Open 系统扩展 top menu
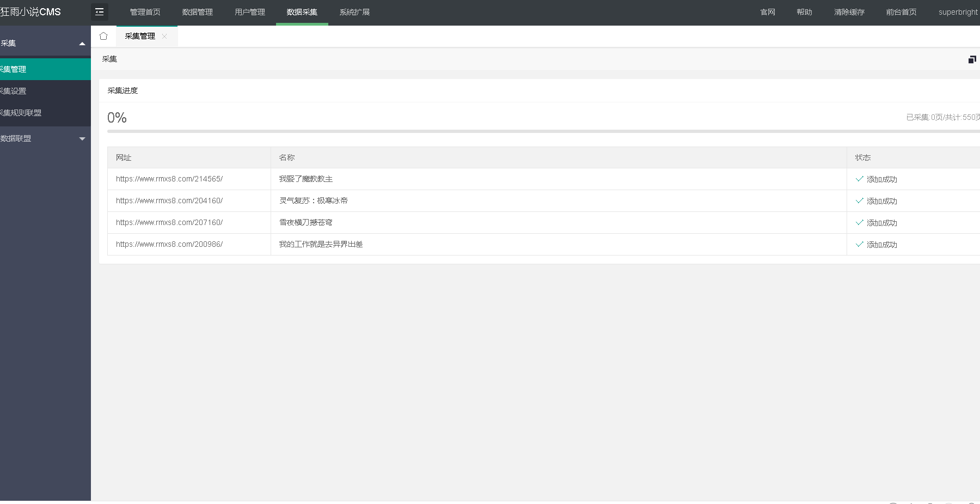The width and height of the screenshot is (980, 504). (354, 12)
